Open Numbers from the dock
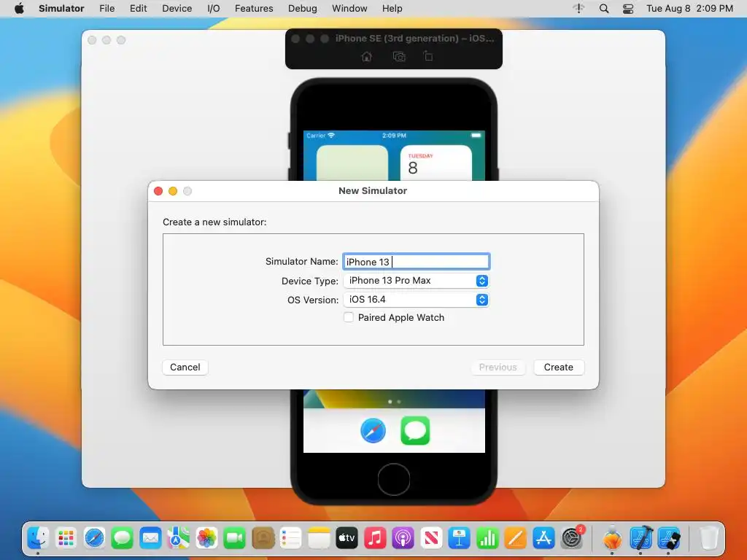Image resolution: width=747 pixels, height=560 pixels. [487, 539]
